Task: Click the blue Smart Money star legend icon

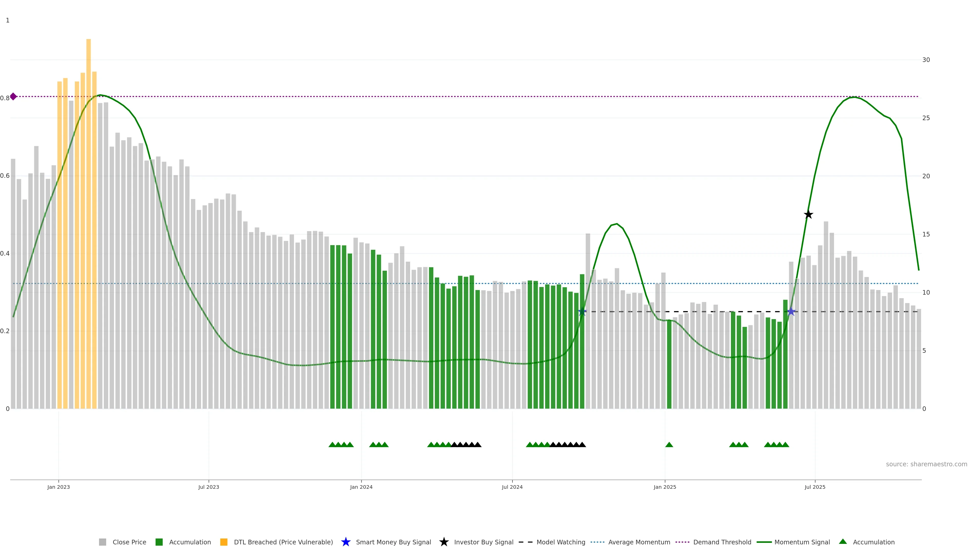Action: tap(346, 542)
